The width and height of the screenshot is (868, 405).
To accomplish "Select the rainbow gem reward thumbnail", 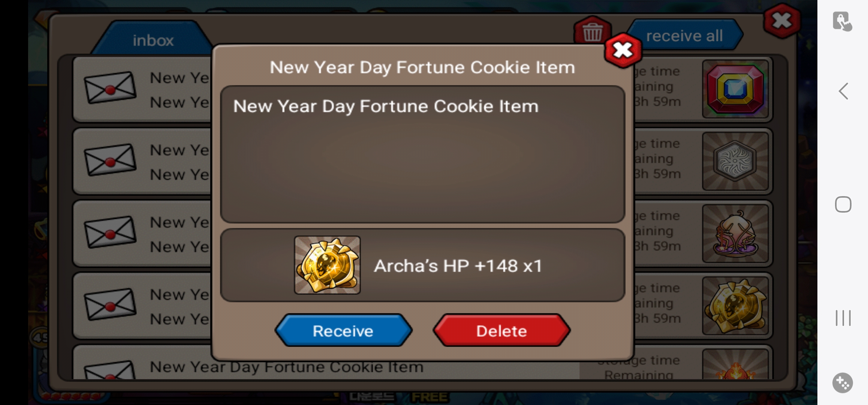I will (735, 89).
